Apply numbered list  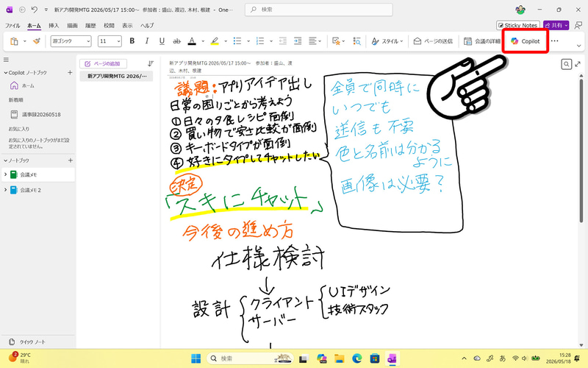(x=260, y=41)
